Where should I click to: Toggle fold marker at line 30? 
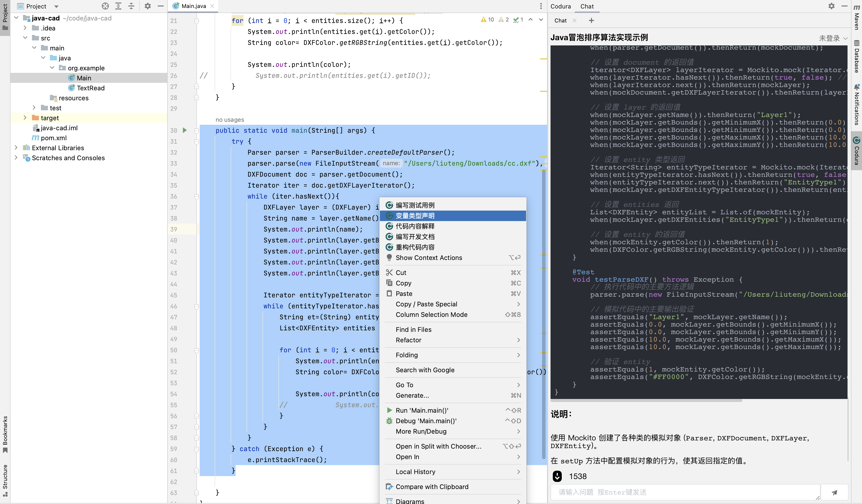pyautogui.click(x=197, y=130)
